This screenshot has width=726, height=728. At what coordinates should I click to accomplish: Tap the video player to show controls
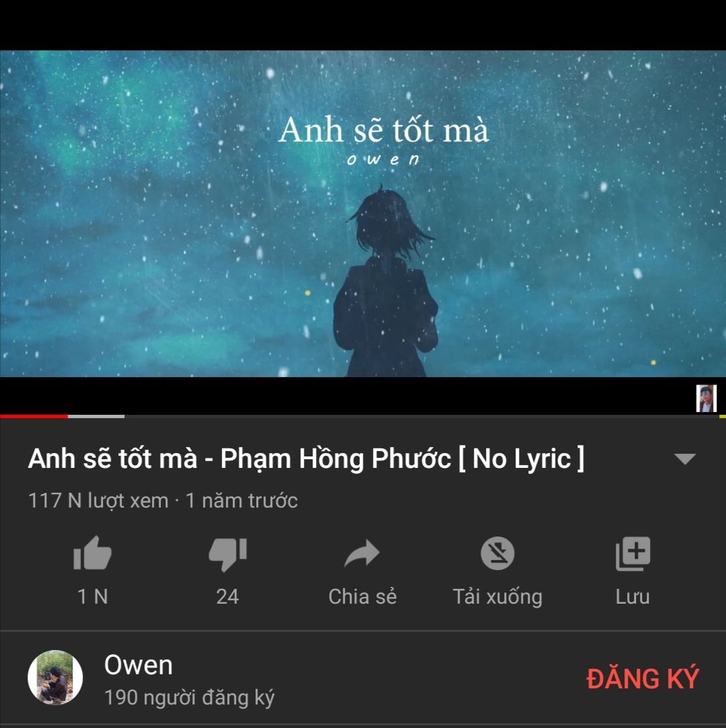click(x=363, y=214)
